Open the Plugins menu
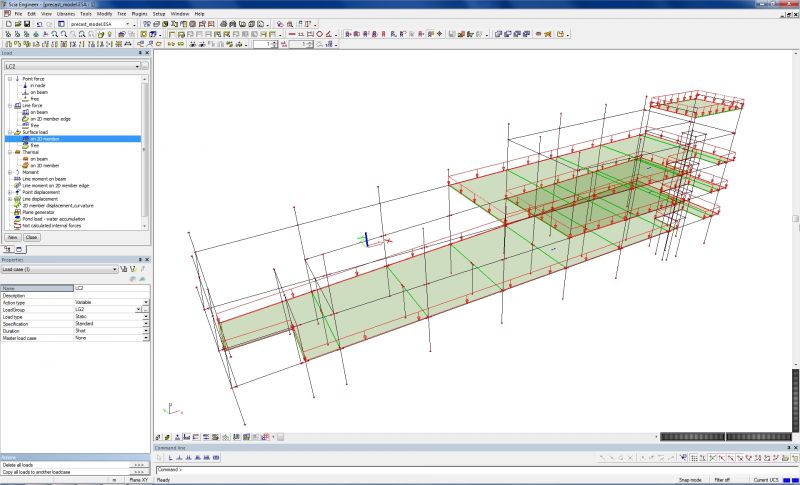800x485 pixels. click(139, 14)
